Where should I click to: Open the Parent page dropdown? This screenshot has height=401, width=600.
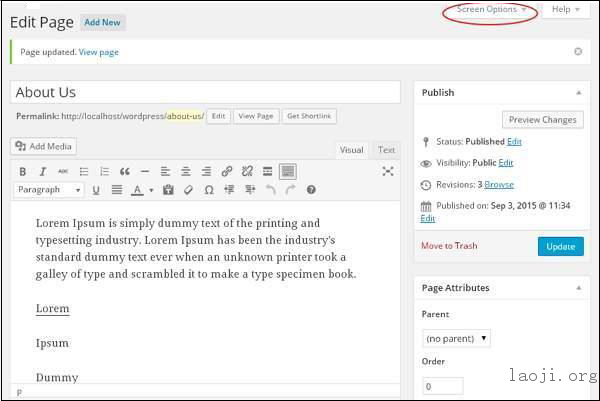(456, 339)
